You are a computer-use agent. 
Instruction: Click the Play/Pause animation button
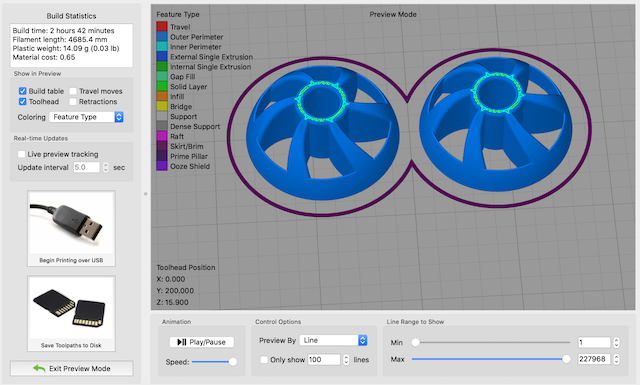(x=202, y=342)
